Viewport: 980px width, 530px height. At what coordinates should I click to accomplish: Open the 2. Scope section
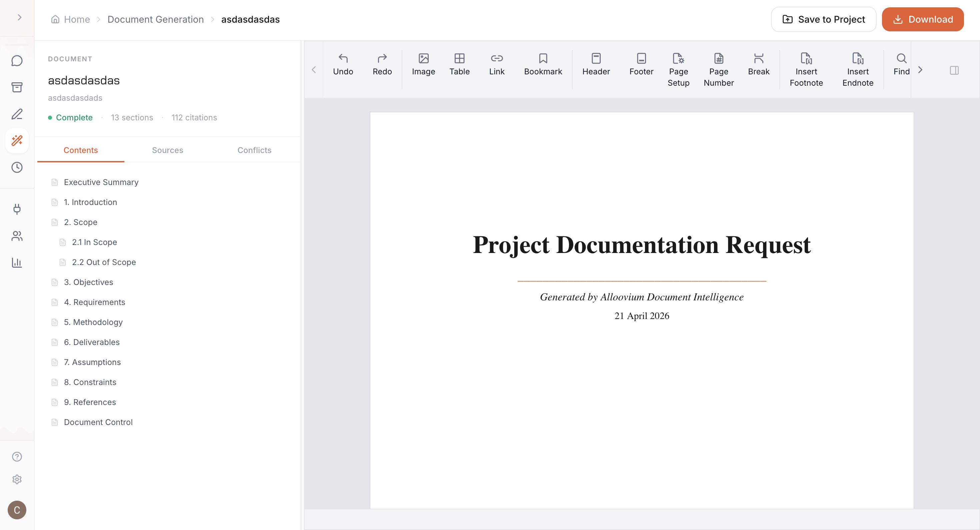[x=81, y=222]
